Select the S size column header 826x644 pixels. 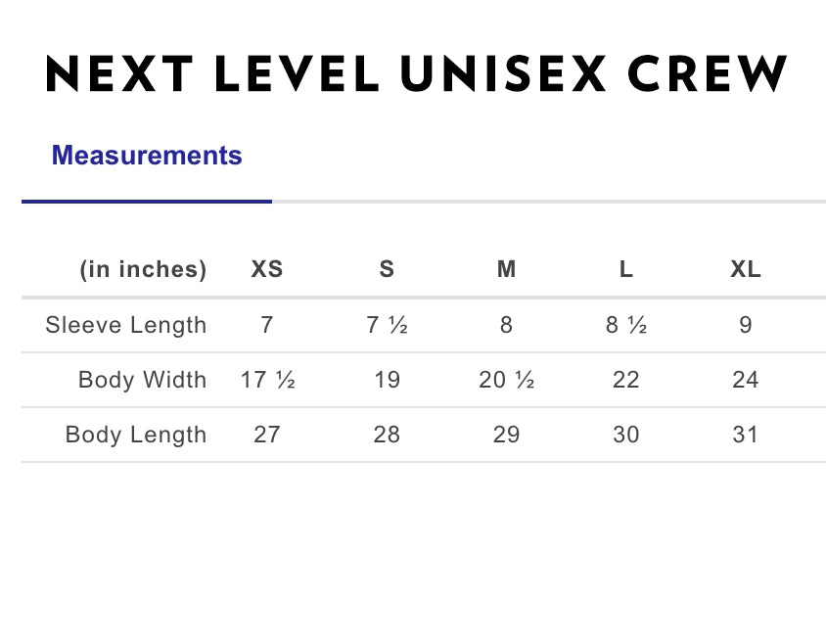[x=387, y=270]
